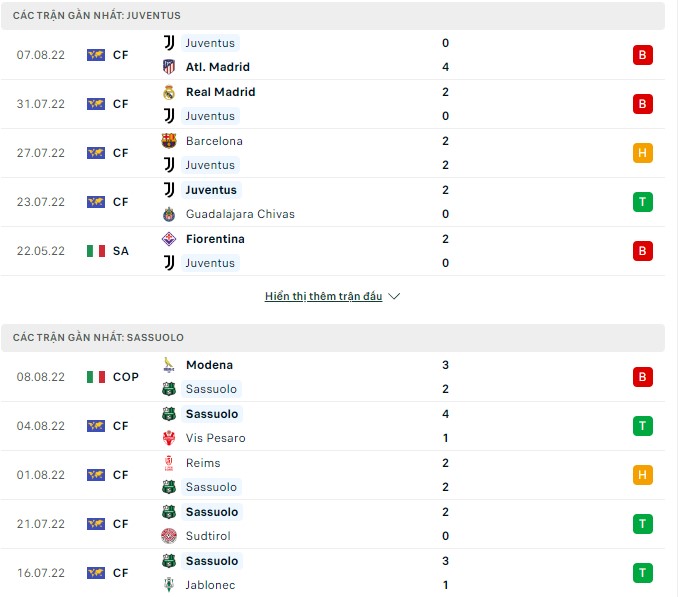The height and width of the screenshot is (597, 678).
Task: Expand the 'Hiển thị thêm trận đấu' chevron
Action: coord(394,297)
